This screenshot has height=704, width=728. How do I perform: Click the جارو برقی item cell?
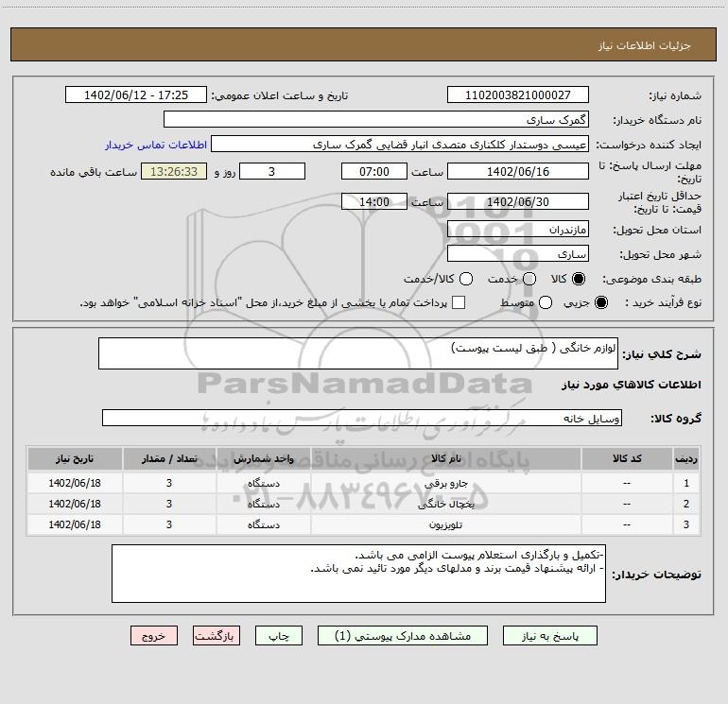point(445,483)
